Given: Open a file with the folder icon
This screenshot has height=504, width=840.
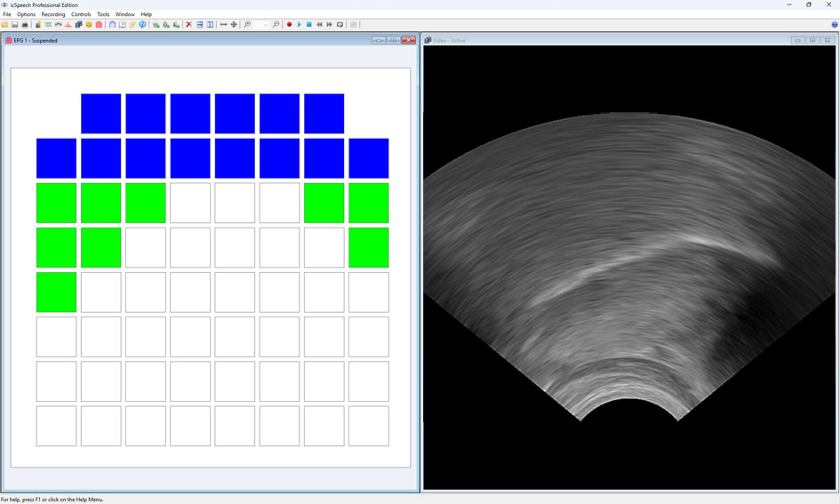Looking at the screenshot, I should tap(4, 25).
